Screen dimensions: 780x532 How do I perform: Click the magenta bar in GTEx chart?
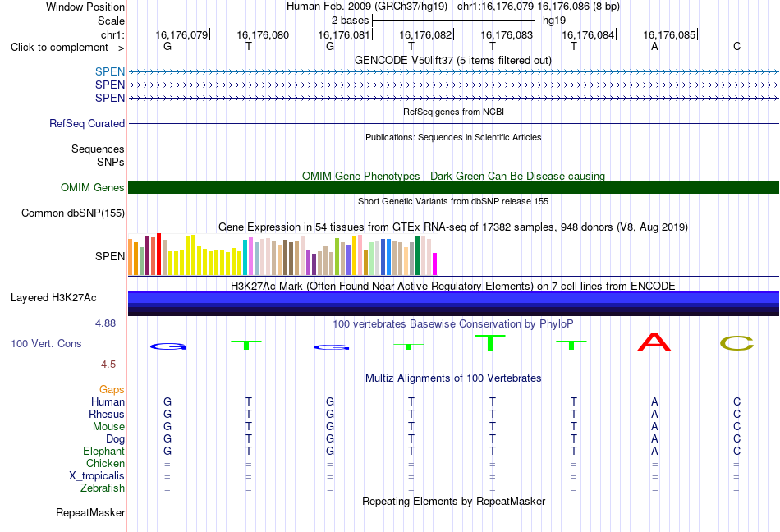coord(435,264)
